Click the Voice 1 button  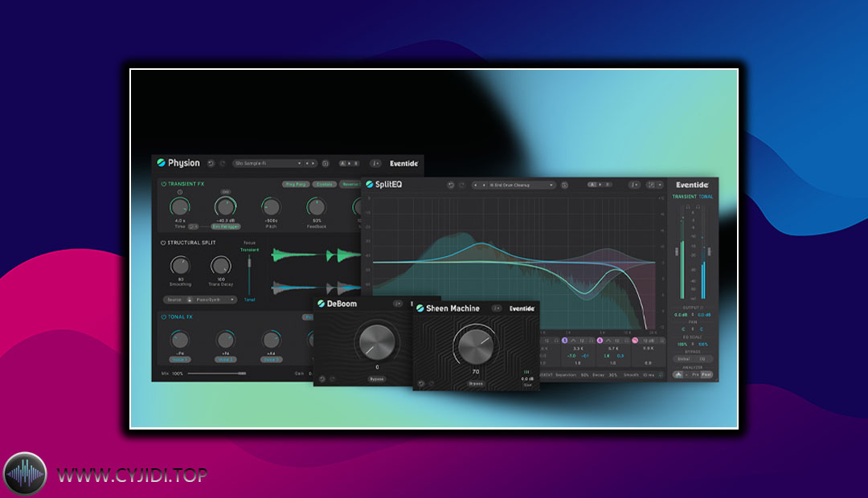coord(178,360)
